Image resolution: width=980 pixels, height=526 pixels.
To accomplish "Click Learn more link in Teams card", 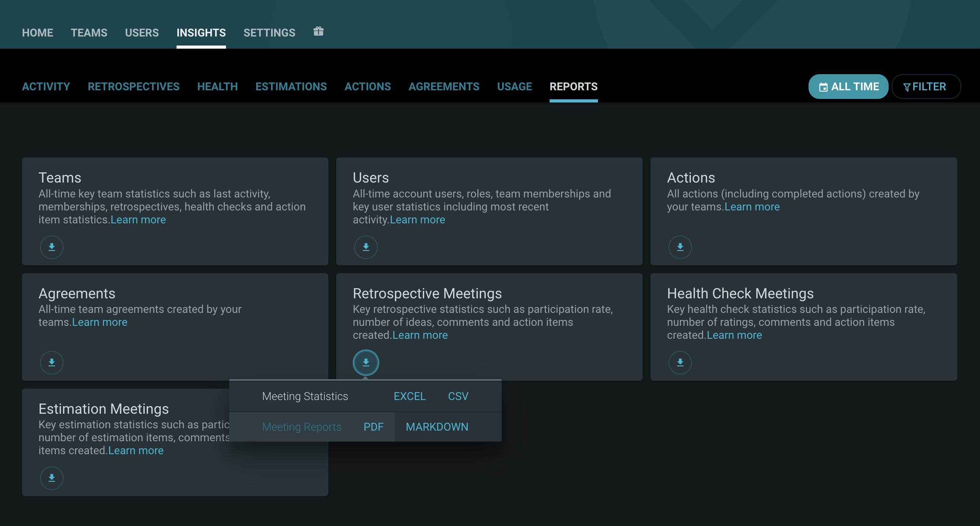I will pos(138,220).
